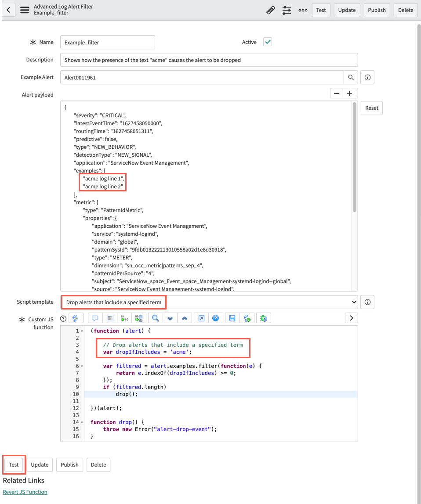Viewport: 421px width, 504px height.
Task: Preview Example Alert record info icon
Action: click(367, 77)
